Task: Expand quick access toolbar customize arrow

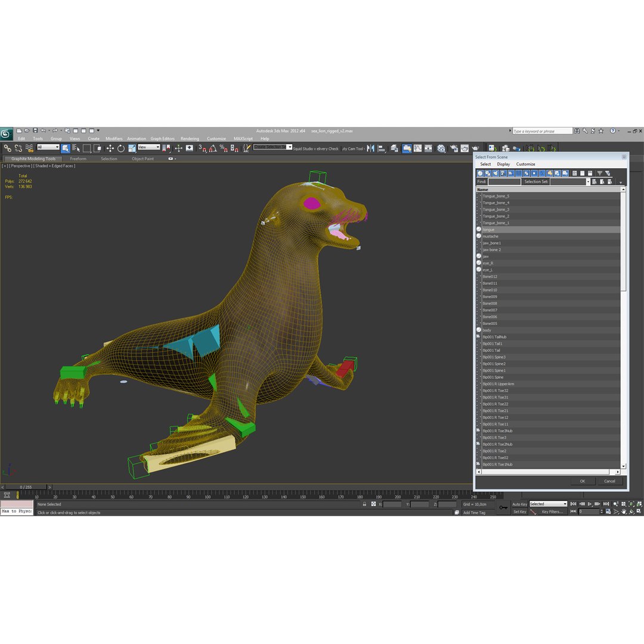Action: tap(98, 131)
